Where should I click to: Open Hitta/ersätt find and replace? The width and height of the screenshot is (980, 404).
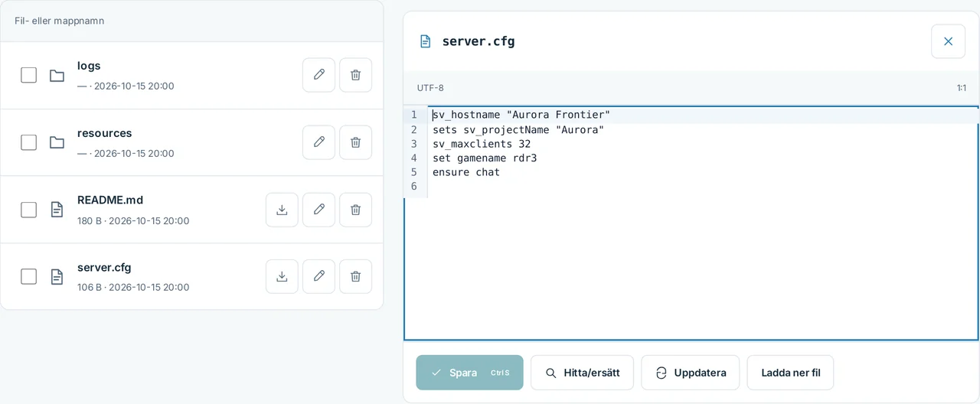pos(582,373)
